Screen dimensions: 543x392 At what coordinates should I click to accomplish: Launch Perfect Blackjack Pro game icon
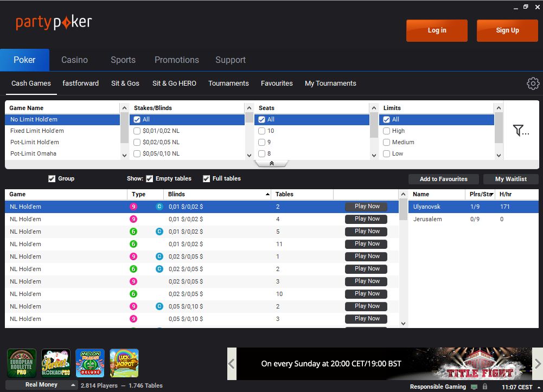click(x=56, y=363)
